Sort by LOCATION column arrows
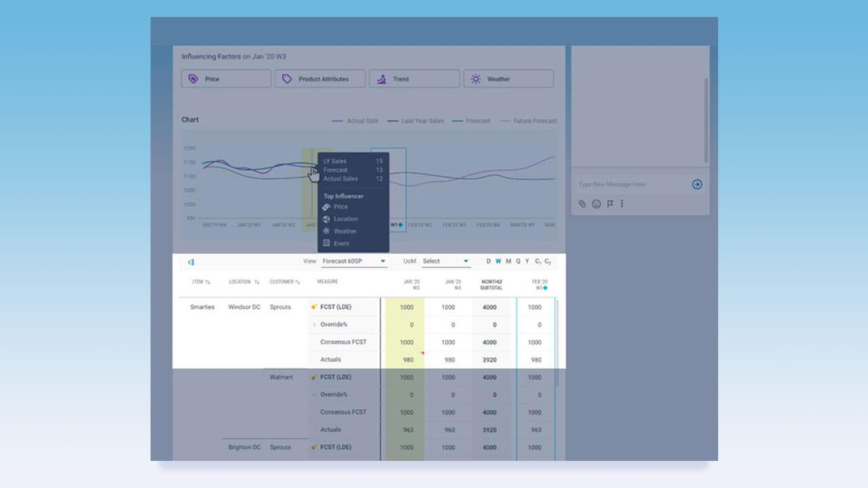 [x=256, y=282]
